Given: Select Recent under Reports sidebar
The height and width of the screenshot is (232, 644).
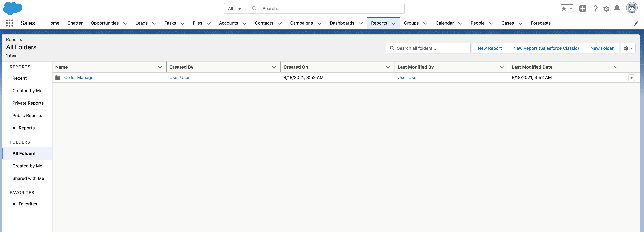Looking at the screenshot, I should tap(20, 78).
